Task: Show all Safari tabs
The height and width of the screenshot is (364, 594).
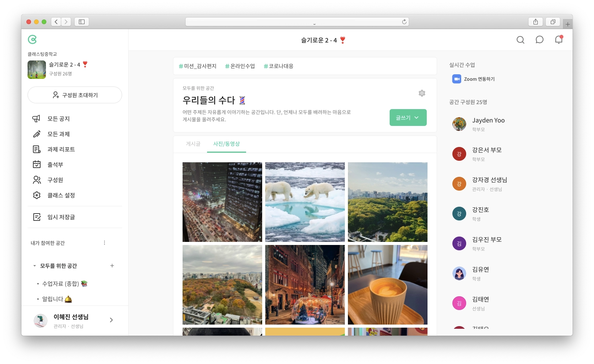Action: (x=553, y=22)
